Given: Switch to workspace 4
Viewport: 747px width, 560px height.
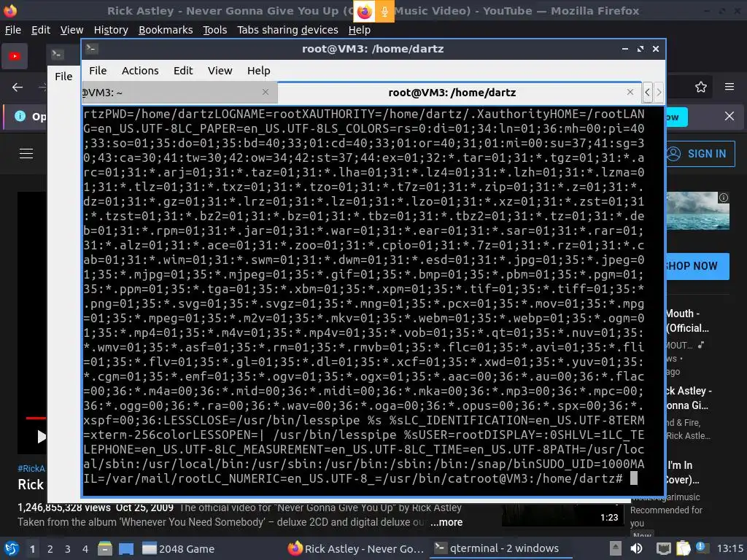Looking at the screenshot, I should click(x=85, y=549).
